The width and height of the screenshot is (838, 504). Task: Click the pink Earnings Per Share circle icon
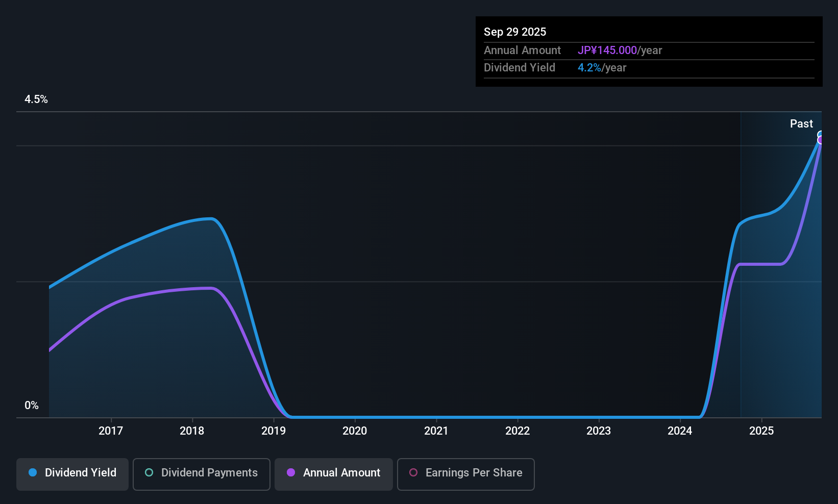coord(413,473)
